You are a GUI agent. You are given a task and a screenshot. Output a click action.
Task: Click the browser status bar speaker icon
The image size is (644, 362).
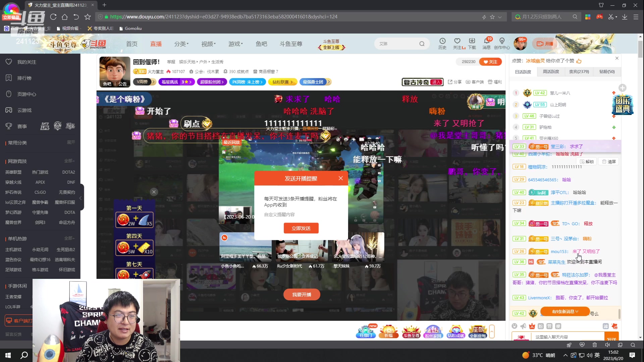pyautogui.click(x=607, y=345)
